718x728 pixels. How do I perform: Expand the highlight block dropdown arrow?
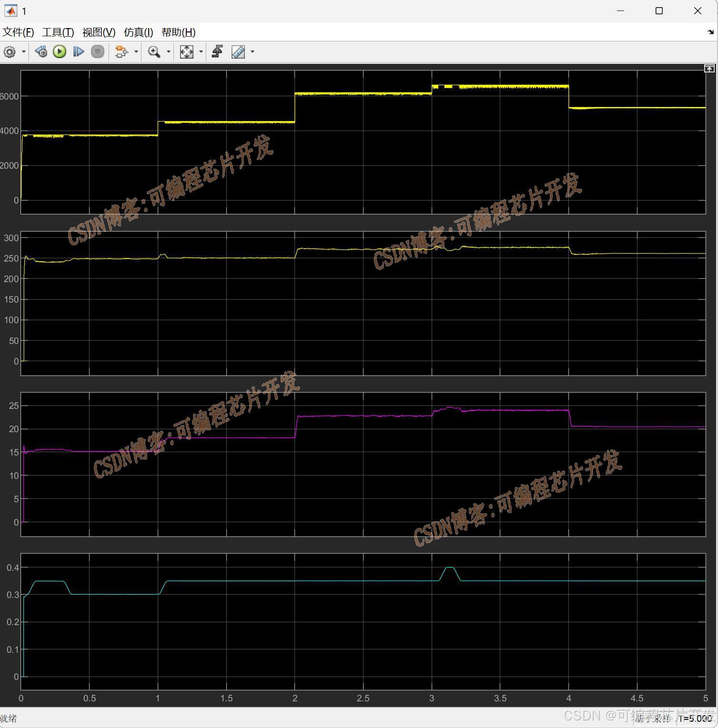coord(136,52)
